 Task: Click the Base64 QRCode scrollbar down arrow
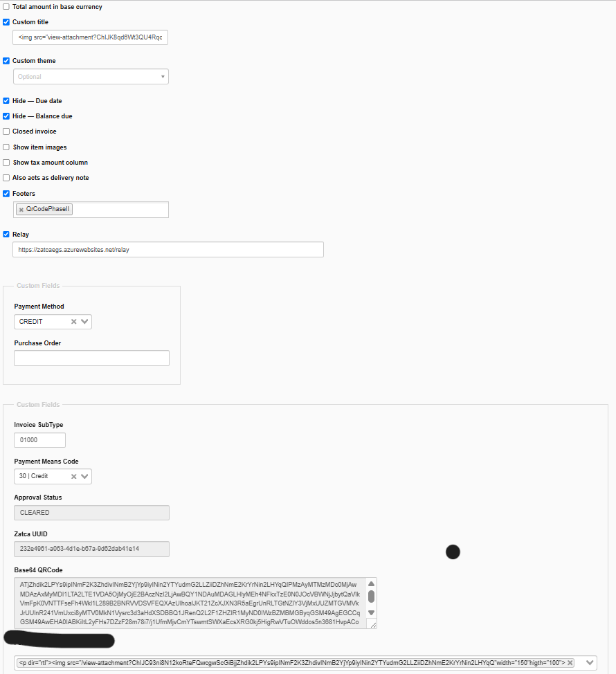372,613
